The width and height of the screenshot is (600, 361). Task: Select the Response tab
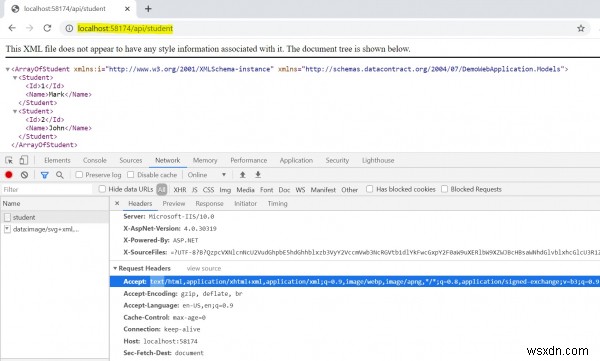pos(209,204)
